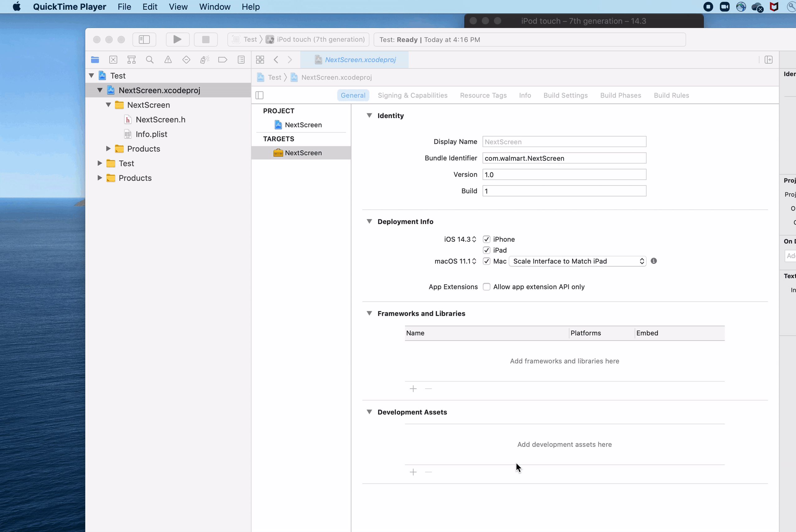Open the Project navigator folder icon
This screenshot has height=532, width=796.
click(x=95, y=60)
